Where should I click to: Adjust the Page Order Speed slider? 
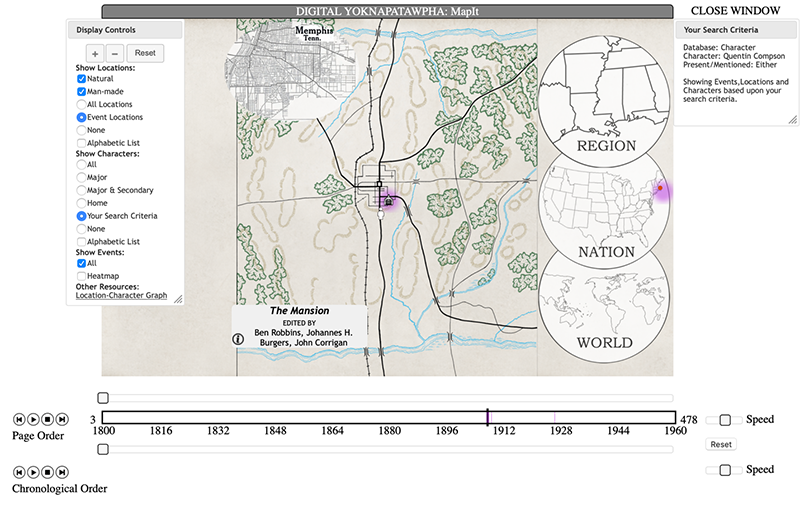pos(724,420)
